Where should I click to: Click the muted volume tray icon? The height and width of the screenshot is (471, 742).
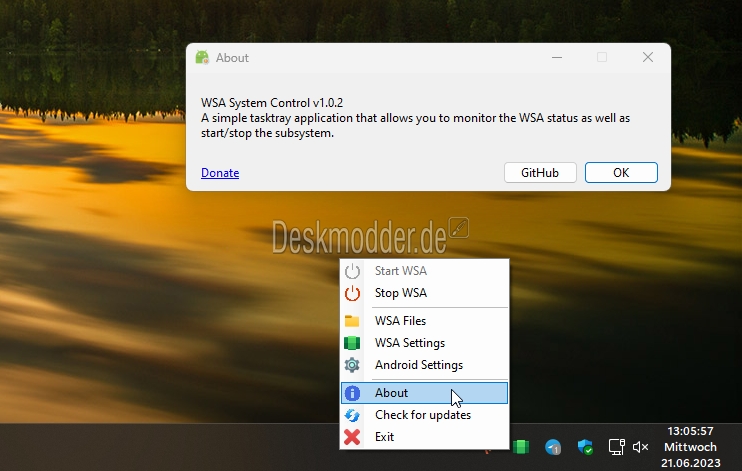(x=640, y=447)
